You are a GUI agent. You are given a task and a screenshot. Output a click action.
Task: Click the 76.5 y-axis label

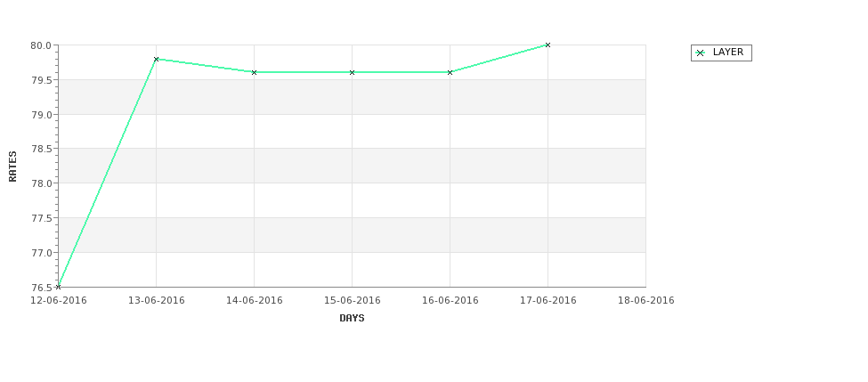click(42, 288)
